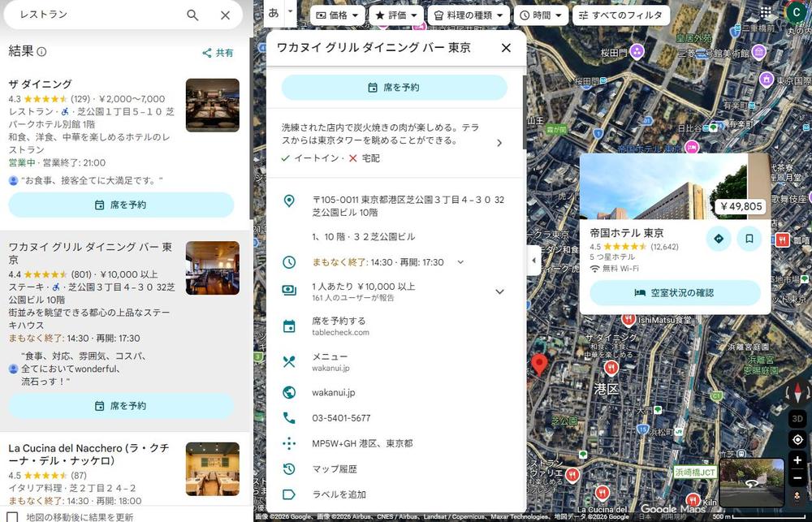This screenshot has height=522, width=812.
Task: Open the ザ ダイニング photo thumbnail
Action: click(x=213, y=105)
